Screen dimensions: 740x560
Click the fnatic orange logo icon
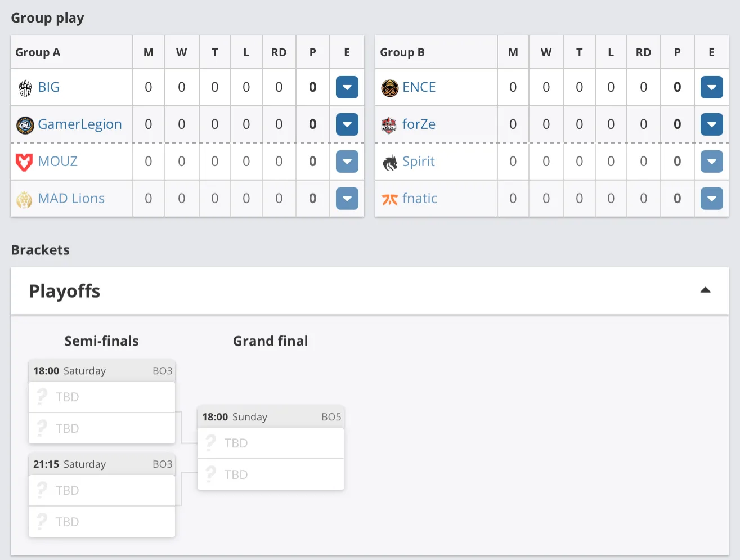click(389, 199)
